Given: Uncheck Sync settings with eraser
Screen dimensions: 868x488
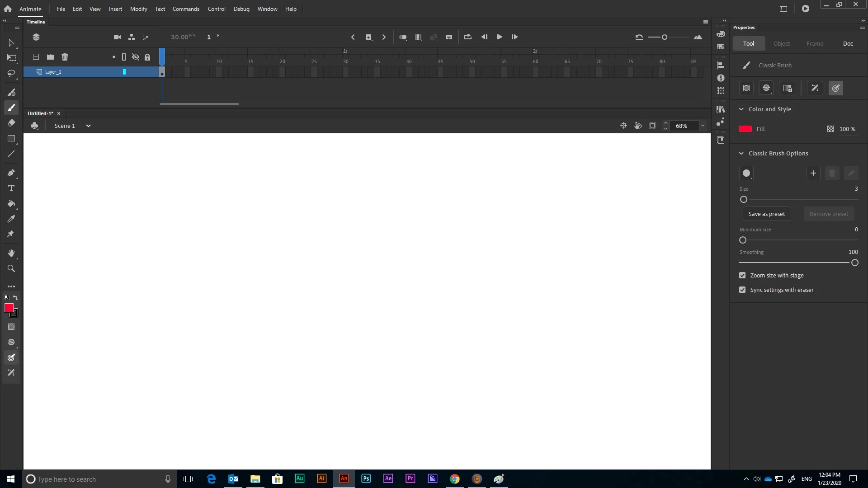Looking at the screenshot, I should (x=742, y=290).
